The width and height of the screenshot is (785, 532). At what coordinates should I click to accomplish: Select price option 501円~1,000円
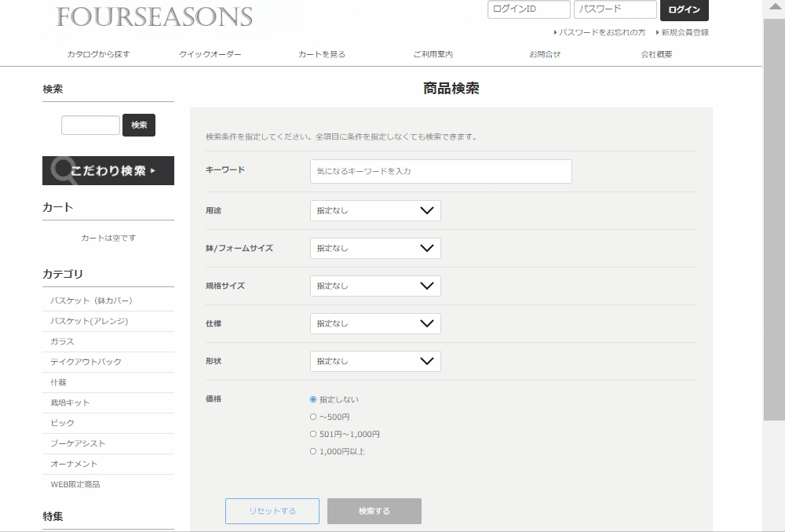(313, 434)
